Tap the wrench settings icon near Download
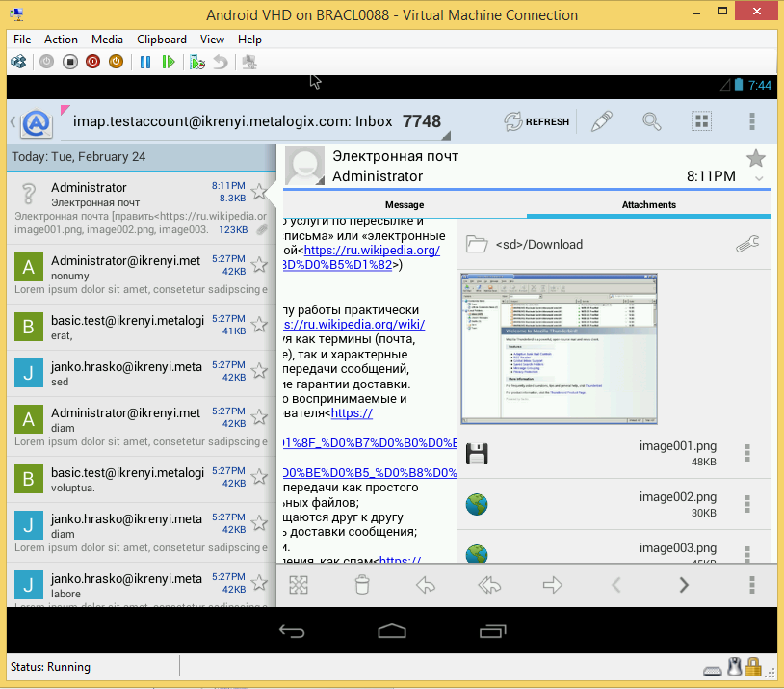 click(747, 244)
